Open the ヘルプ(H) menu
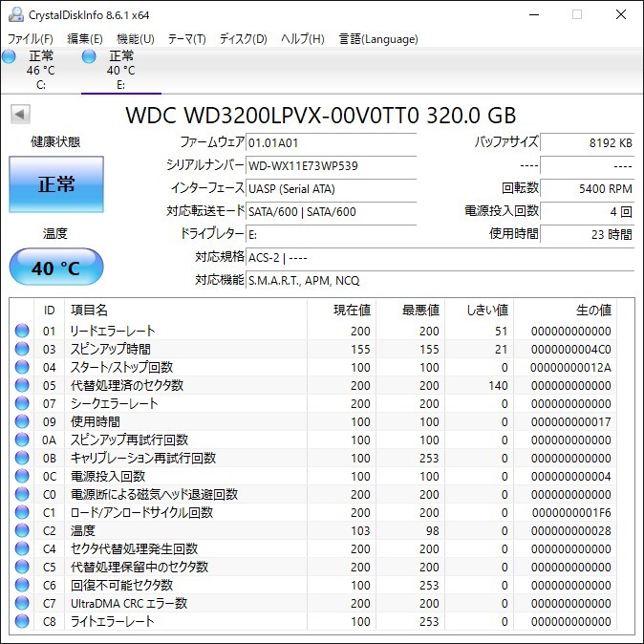This screenshot has height=644, width=644. [303, 39]
